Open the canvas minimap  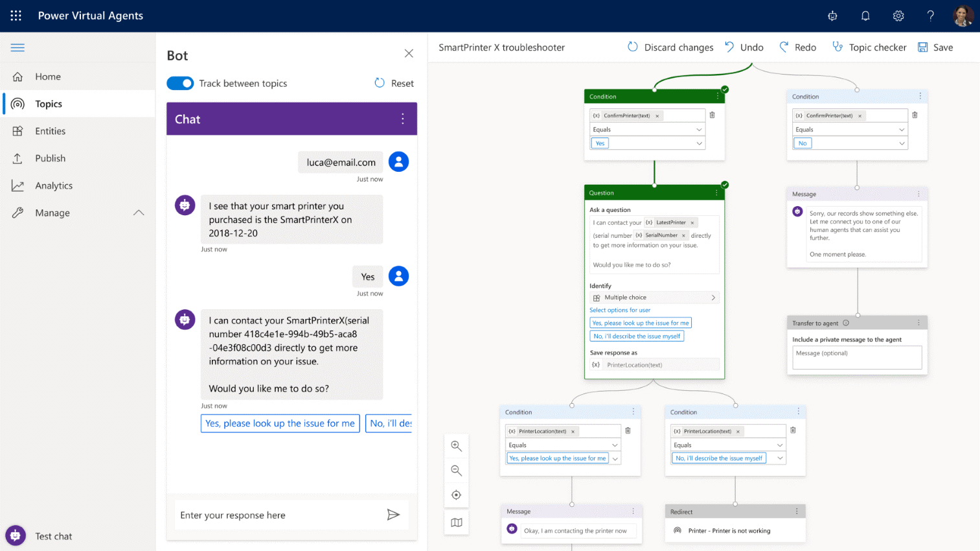coord(456,522)
